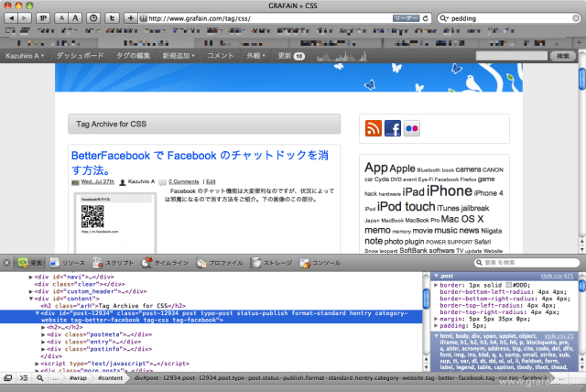Viewport: 586px width, 392px height.
Task: Collapse the div id="content" node
Action: [x=30, y=299]
